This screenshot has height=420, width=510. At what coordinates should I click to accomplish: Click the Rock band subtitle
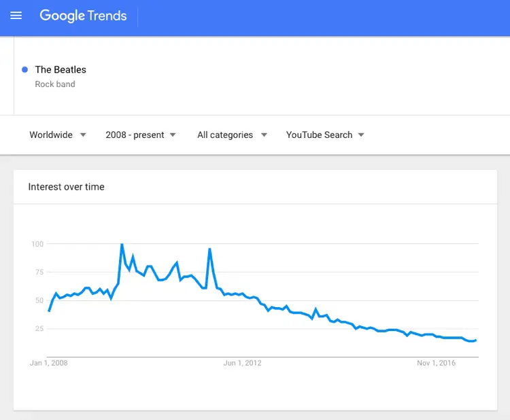[55, 84]
